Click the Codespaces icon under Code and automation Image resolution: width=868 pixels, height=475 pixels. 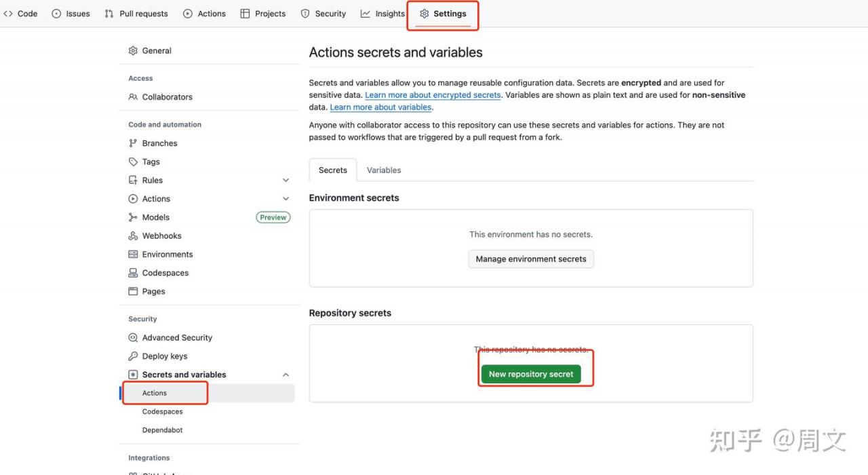(x=133, y=273)
